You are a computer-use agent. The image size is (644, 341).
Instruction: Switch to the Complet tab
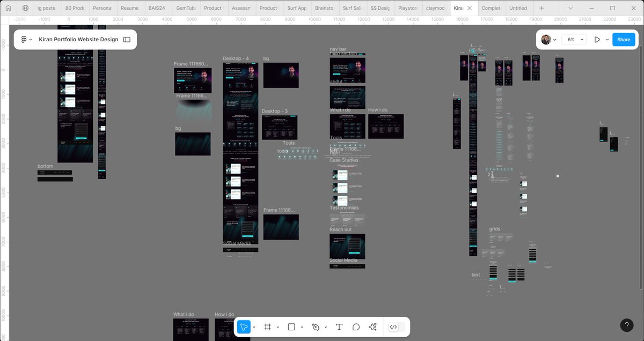[491, 8]
